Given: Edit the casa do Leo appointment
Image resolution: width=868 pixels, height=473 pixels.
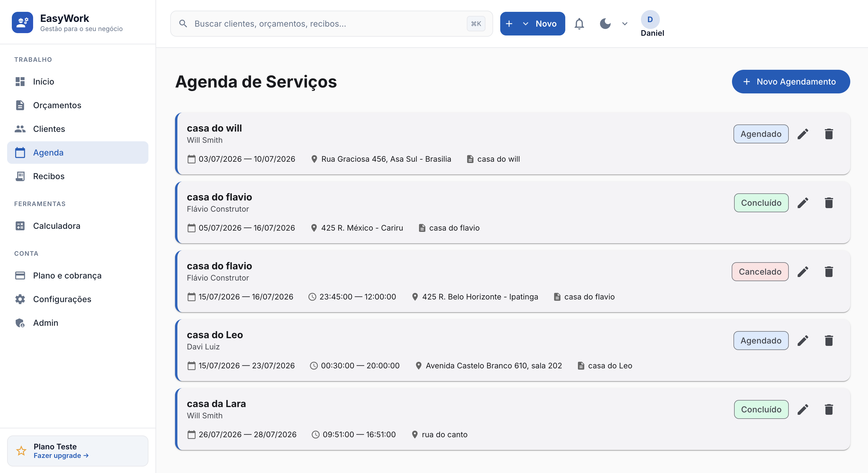Looking at the screenshot, I should [803, 341].
